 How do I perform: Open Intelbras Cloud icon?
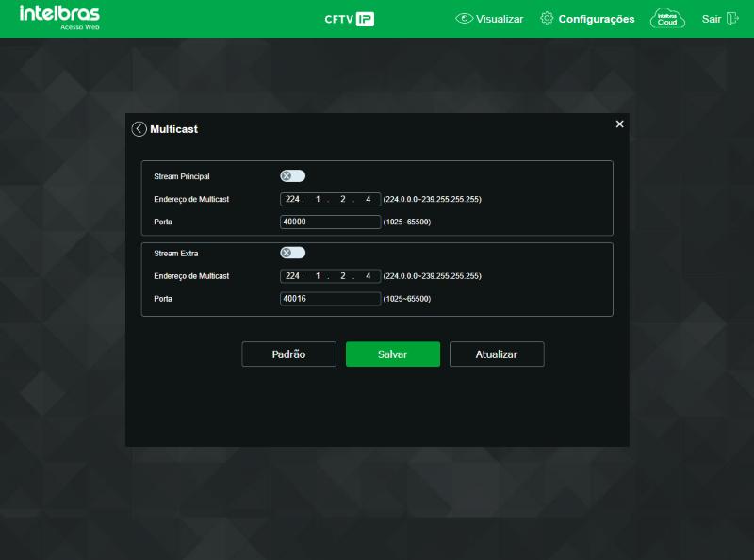[667, 19]
